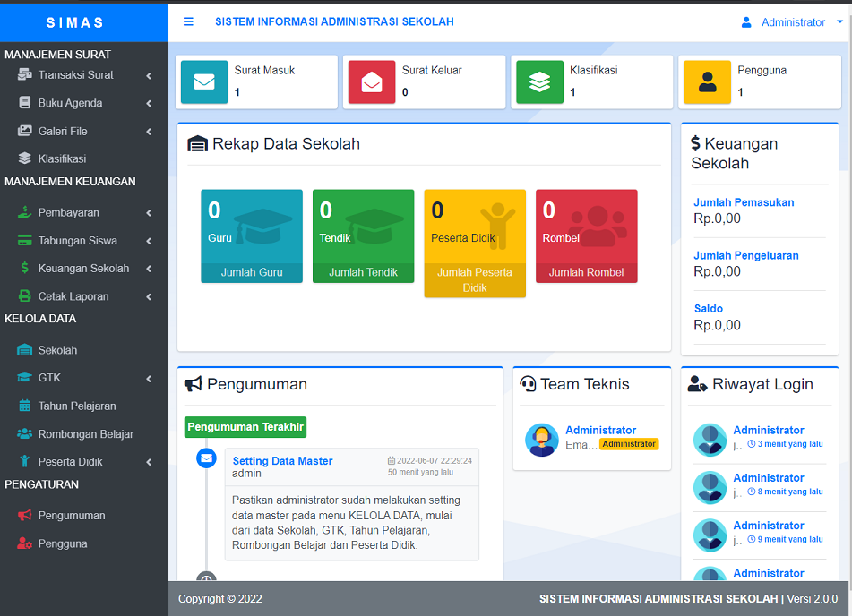This screenshot has height=616, width=852.
Task: Expand the Transaksi Surat submenu
Action: pyautogui.click(x=83, y=75)
